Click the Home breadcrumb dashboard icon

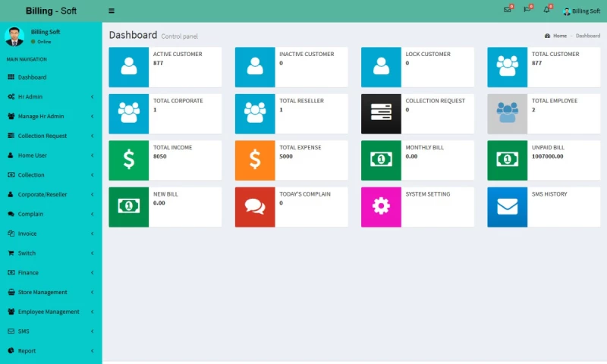click(x=547, y=36)
